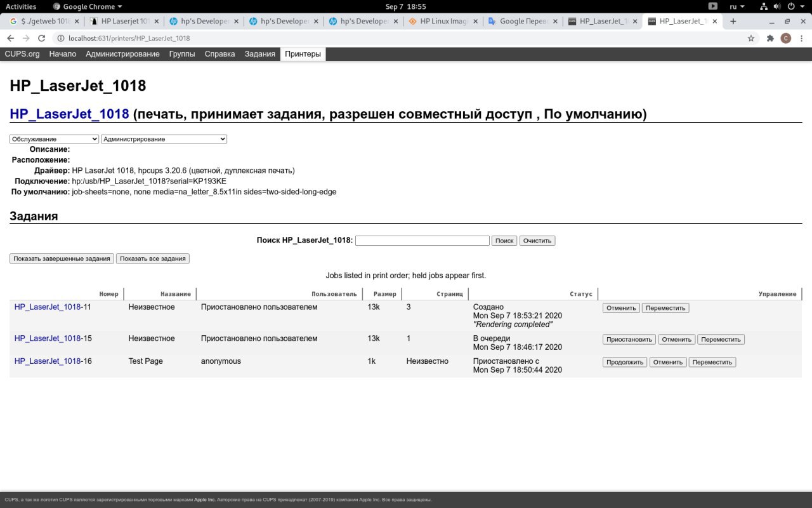The height and width of the screenshot is (508, 812).
Task: Move Test Page job 16 with Переместить
Action: point(712,362)
